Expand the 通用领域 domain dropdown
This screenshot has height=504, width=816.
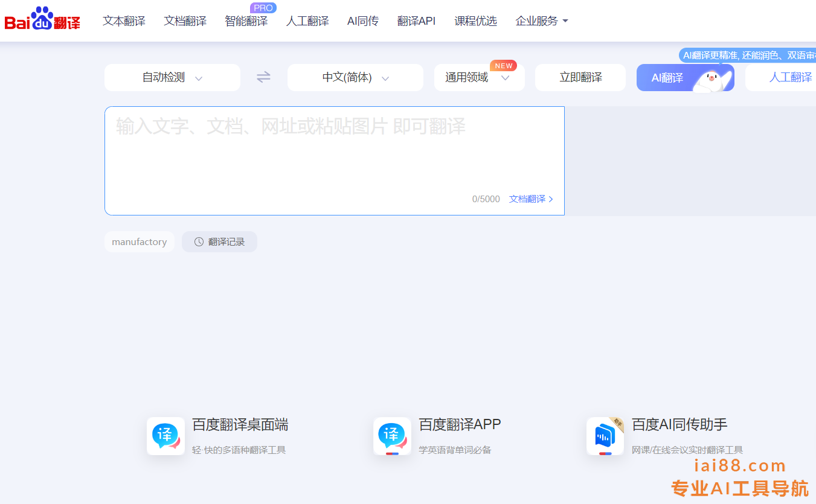tap(479, 77)
